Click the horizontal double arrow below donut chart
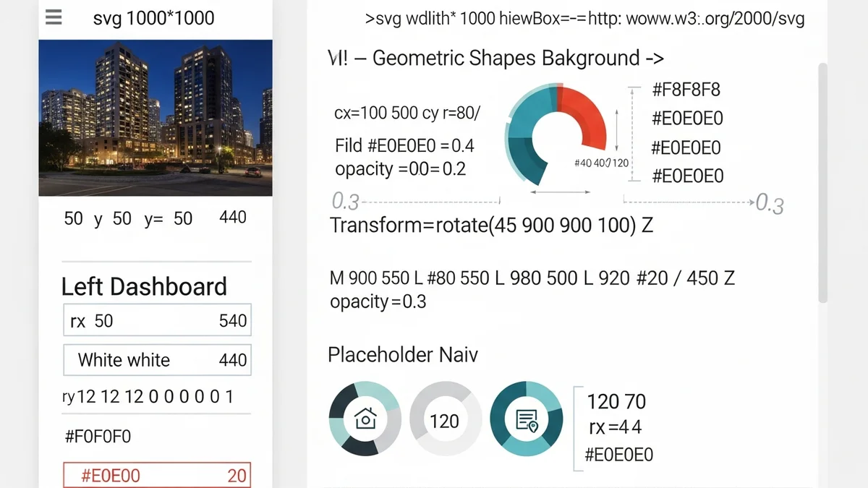 tap(561, 192)
